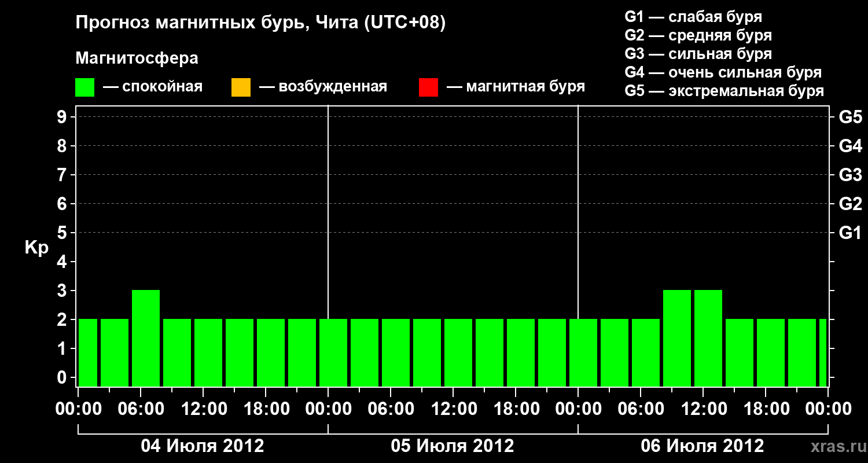The height and width of the screenshot is (463, 868).
Task: Click the 'Kp' axis title
Action: pos(36,248)
